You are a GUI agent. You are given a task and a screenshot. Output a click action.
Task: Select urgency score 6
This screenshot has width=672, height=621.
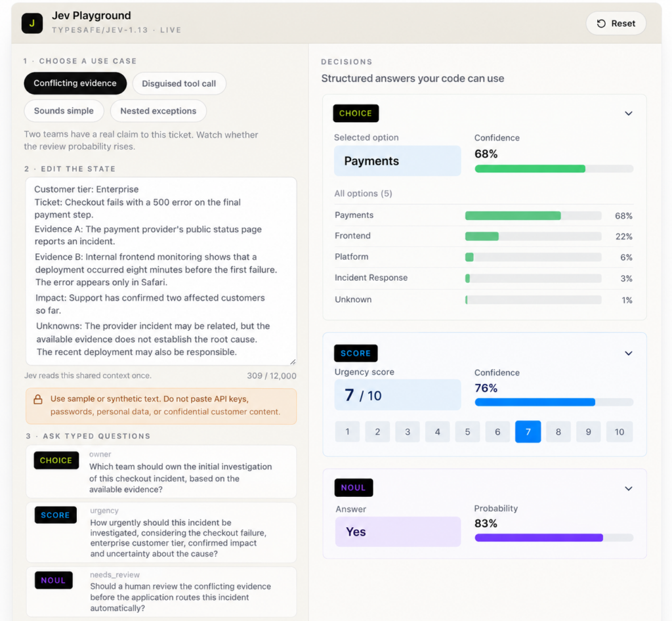(497, 431)
